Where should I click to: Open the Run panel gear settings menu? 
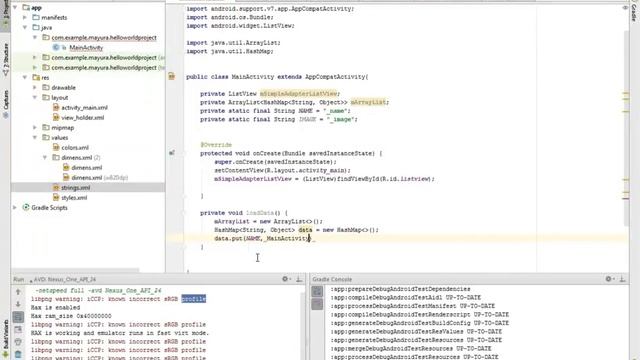pos(286,279)
